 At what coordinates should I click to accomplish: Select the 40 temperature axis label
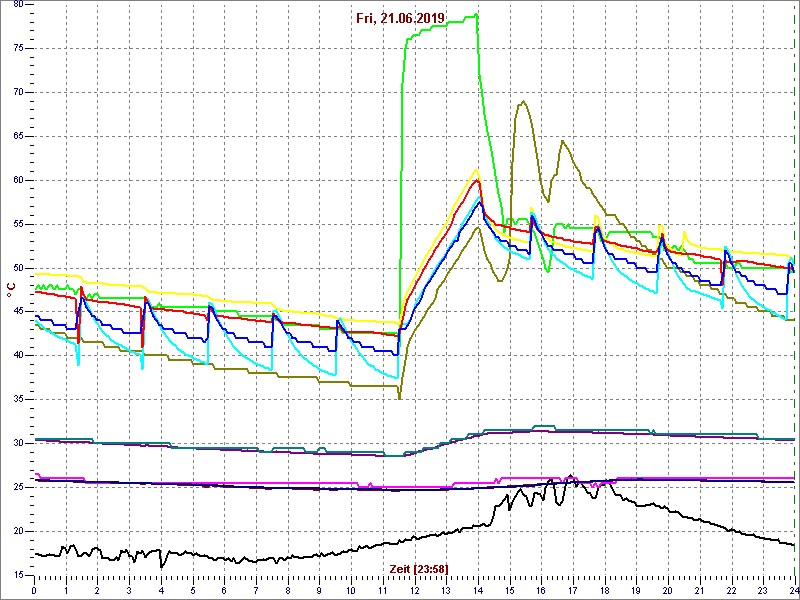(17, 356)
